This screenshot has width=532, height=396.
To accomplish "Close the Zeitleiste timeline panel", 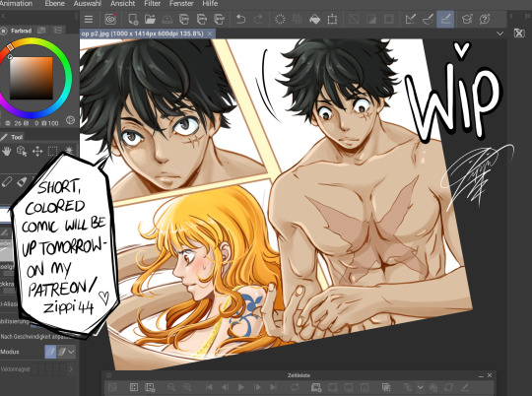I will 490,375.
